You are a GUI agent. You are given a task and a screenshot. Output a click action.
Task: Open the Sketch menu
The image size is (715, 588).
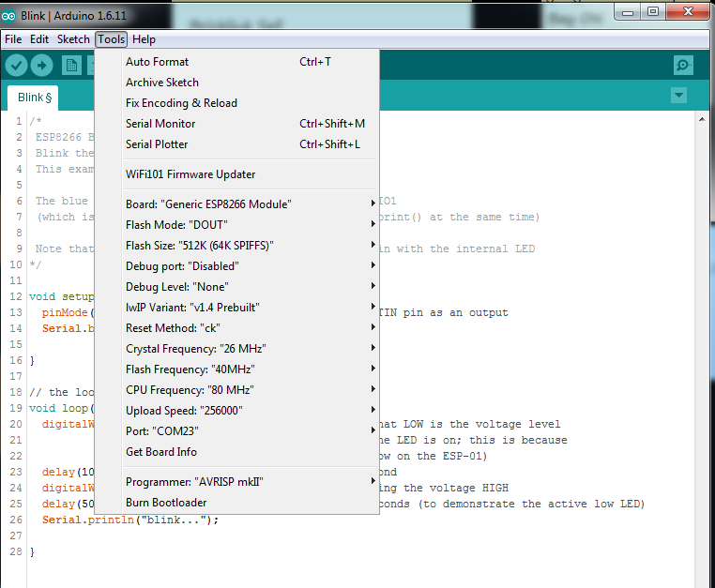coord(73,39)
